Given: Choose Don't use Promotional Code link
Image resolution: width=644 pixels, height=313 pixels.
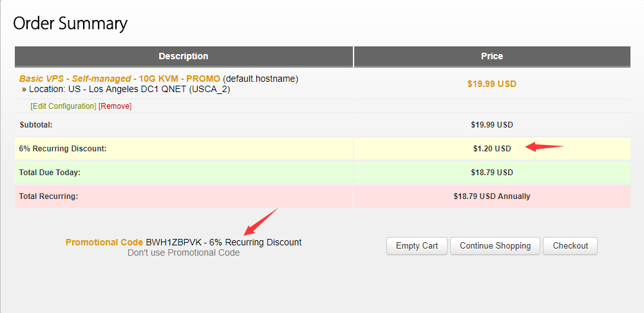Looking at the screenshot, I should pyautogui.click(x=184, y=252).
